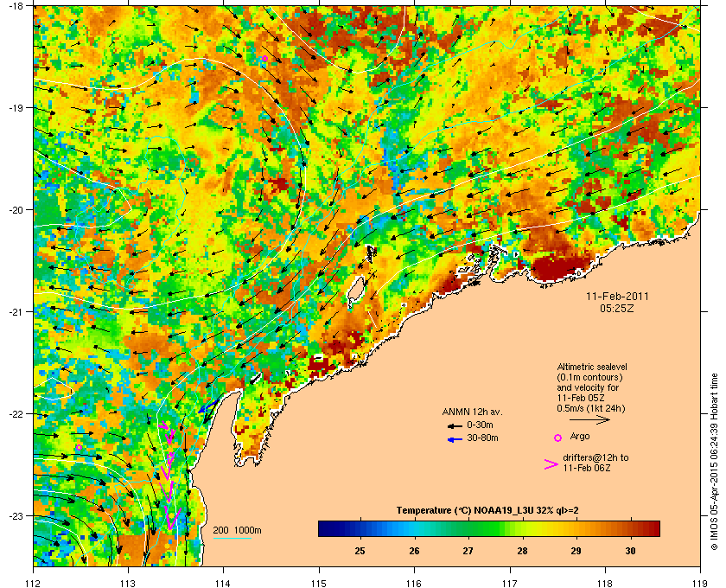The image size is (726, 588).
Task: Click the 0.5m/s velocity scale arrow
Action: point(589,419)
